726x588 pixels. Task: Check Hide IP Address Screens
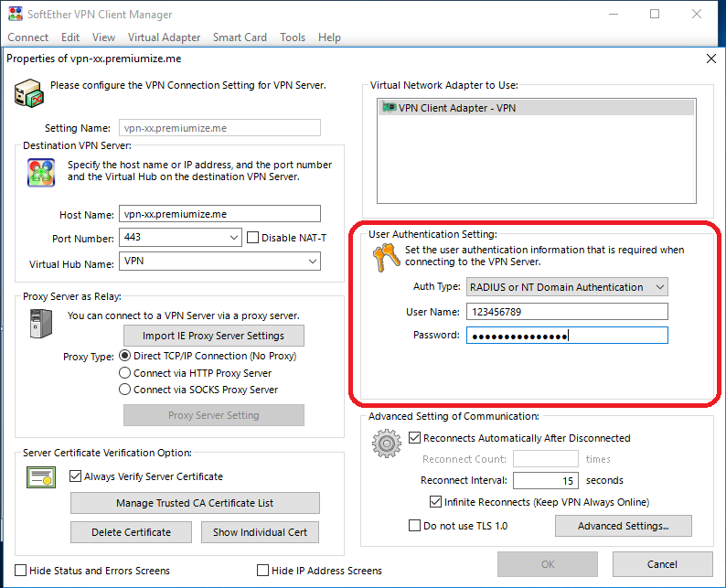[x=262, y=570]
